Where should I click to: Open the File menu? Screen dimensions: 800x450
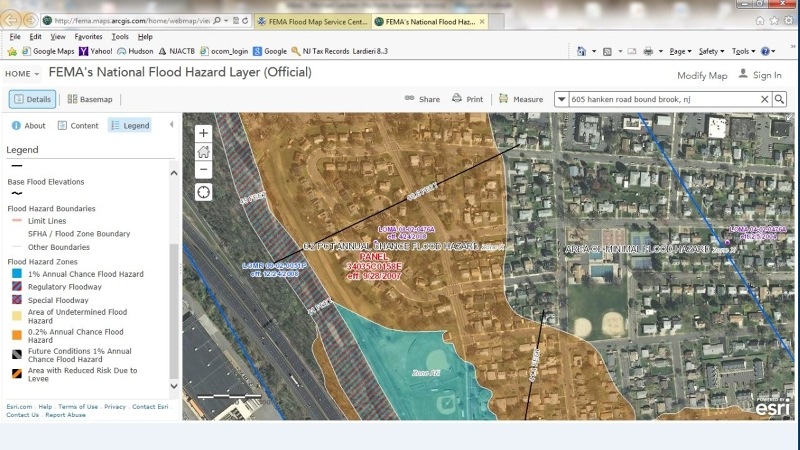pyautogui.click(x=15, y=37)
